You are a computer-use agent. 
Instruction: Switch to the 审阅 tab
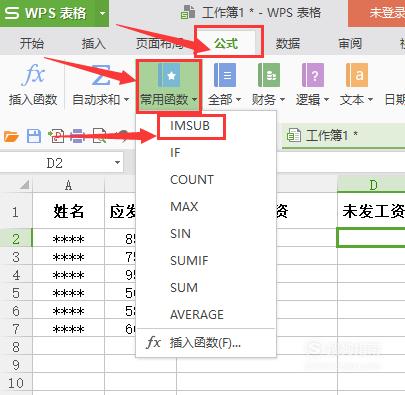pos(350,44)
